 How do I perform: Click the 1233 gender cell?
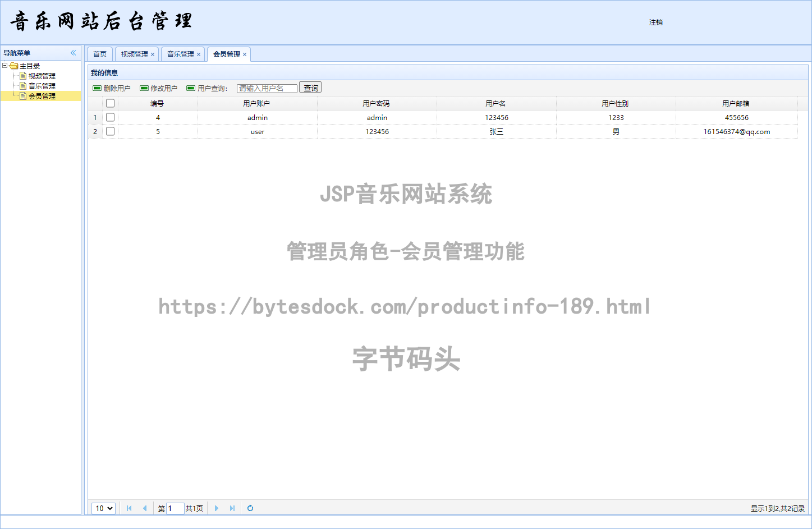616,117
